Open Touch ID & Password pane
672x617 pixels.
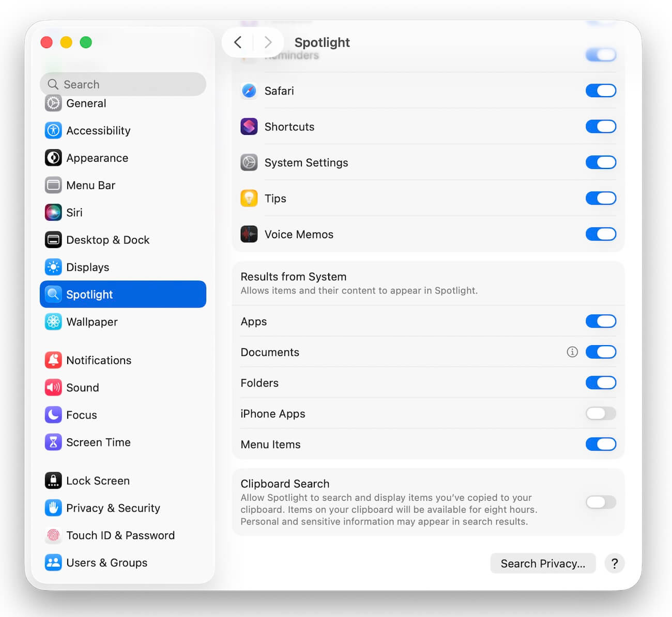click(x=123, y=535)
